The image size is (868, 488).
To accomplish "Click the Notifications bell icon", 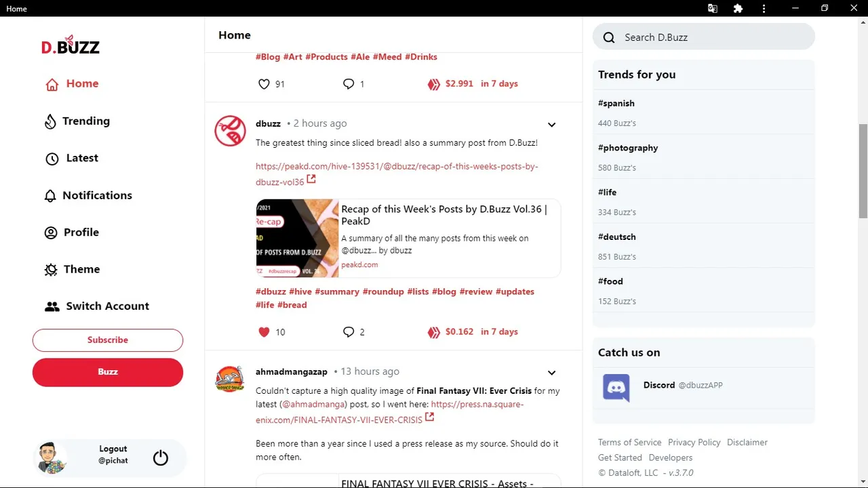I will click(x=50, y=196).
